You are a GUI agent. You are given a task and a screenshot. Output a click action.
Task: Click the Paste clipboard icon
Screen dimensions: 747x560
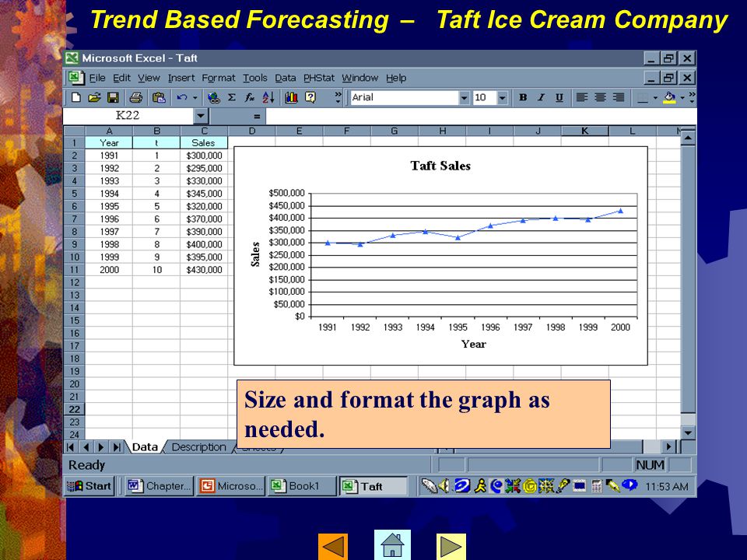pos(159,98)
